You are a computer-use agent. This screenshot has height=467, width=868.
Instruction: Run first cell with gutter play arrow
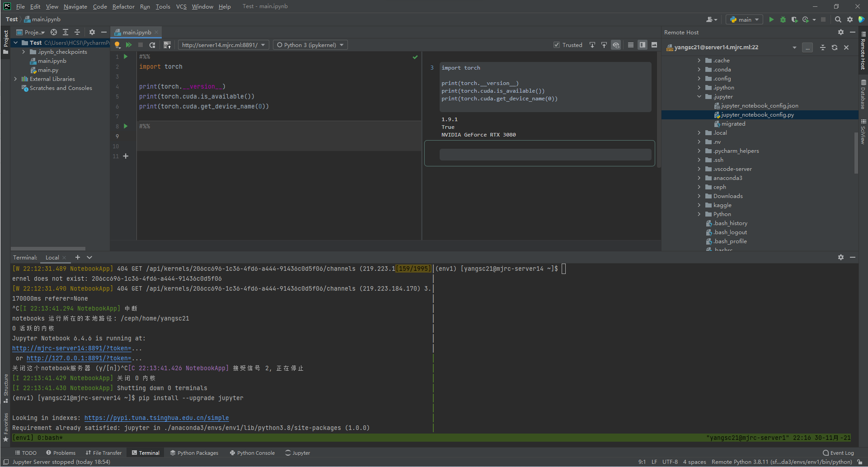pos(126,57)
